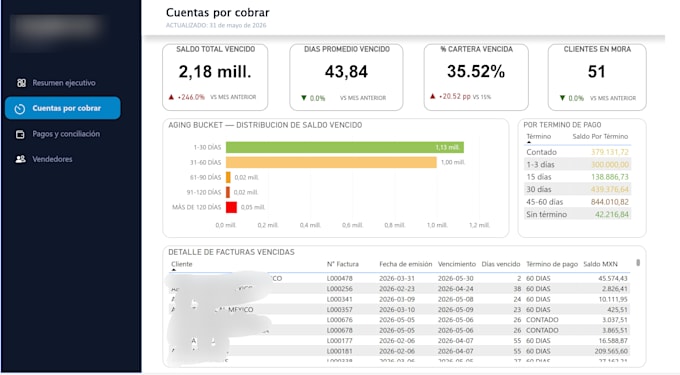Select invoice L000357
This screenshot has height=375, width=680.
(x=340, y=310)
